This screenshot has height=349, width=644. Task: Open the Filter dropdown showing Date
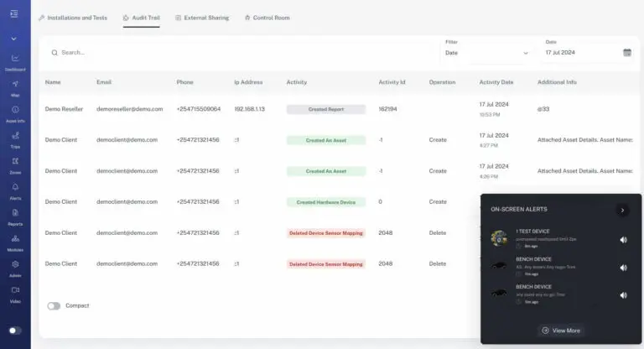click(487, 53)
